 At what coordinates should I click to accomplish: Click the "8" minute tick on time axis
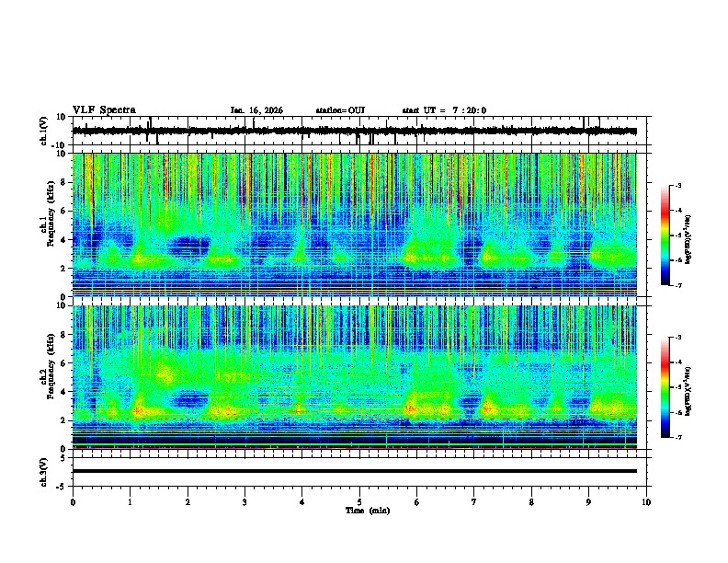tap(531, 502)
